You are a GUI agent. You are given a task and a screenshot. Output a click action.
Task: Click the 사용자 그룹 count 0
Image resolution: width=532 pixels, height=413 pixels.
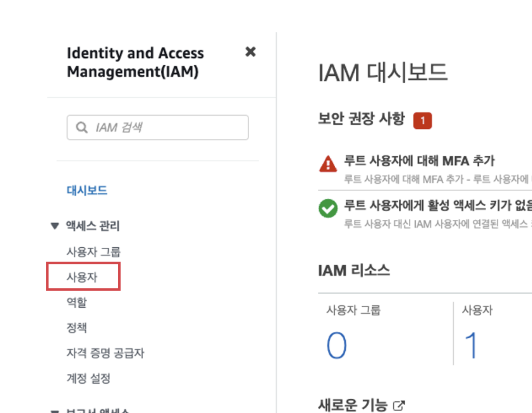[x=337, y=345]
